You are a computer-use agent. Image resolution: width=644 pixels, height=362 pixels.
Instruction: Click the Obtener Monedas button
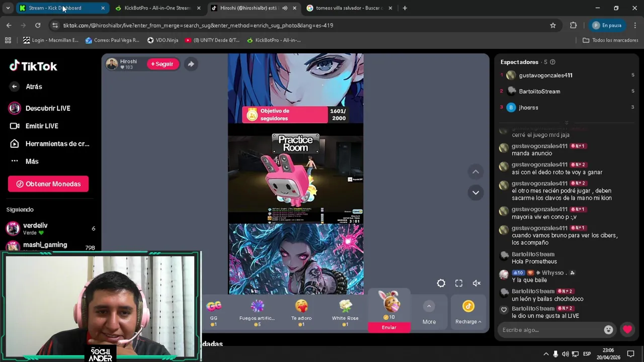click(x=48, y=184)
